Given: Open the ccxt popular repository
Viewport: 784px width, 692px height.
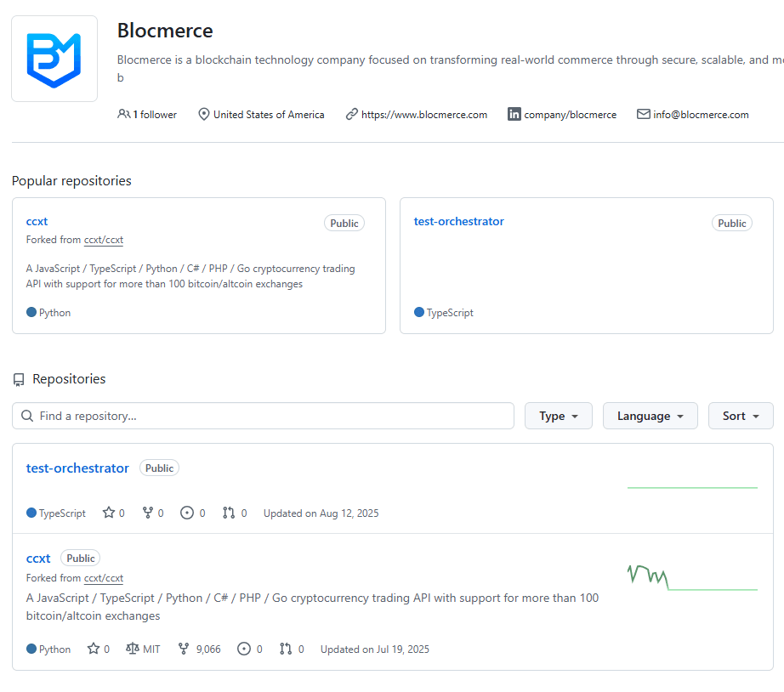Looking at the screenshot, I should point(37,221).
